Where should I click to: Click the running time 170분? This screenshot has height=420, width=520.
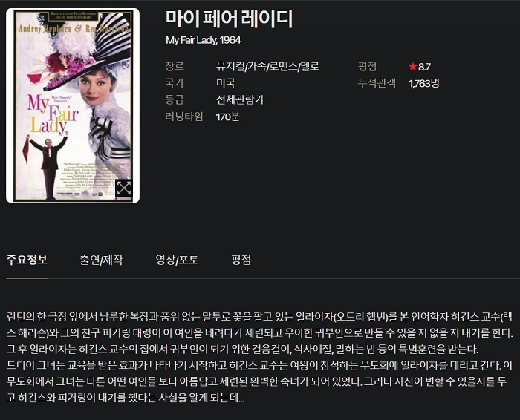[x=228, y=117]
